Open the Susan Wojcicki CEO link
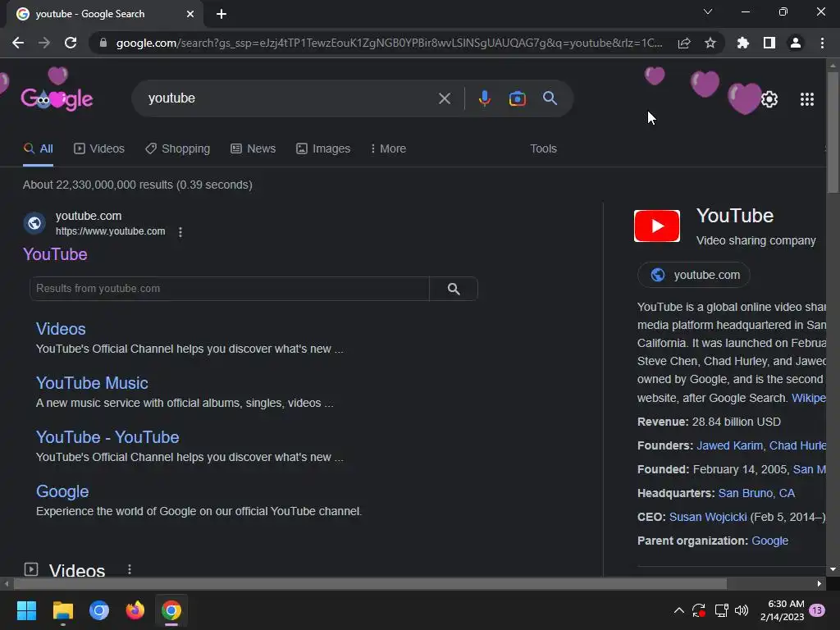 pos(708,517)
